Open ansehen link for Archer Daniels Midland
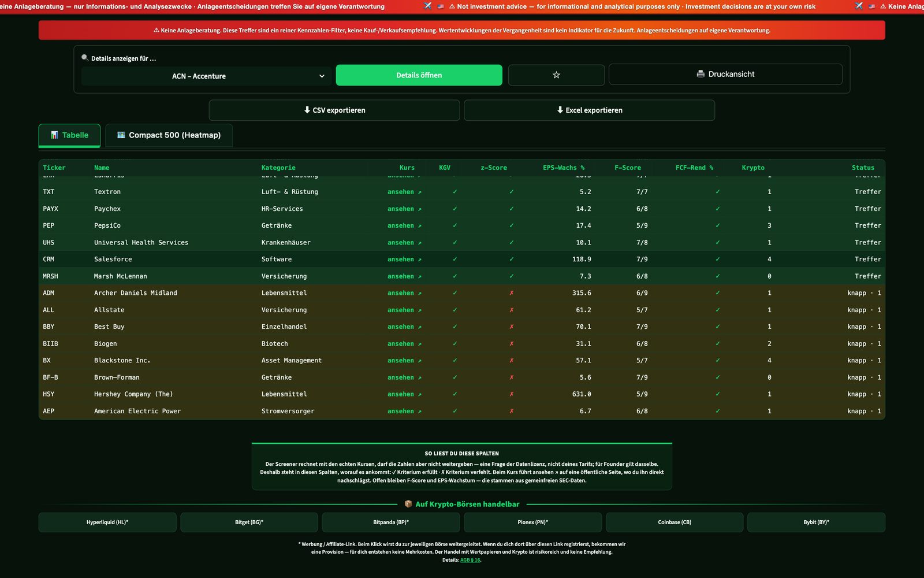This screenshot has height=578, width=924. [404, 293]
